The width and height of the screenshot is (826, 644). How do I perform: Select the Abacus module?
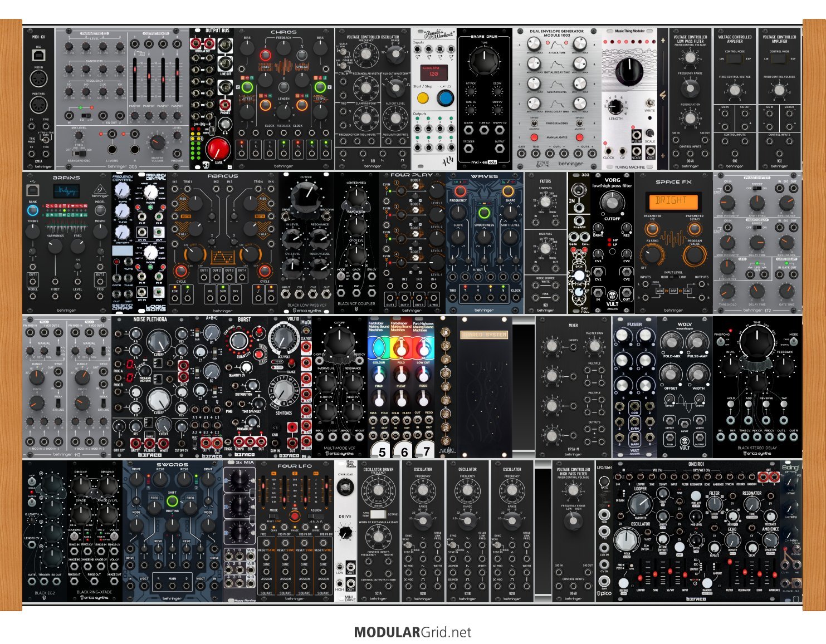pos(223,242)
